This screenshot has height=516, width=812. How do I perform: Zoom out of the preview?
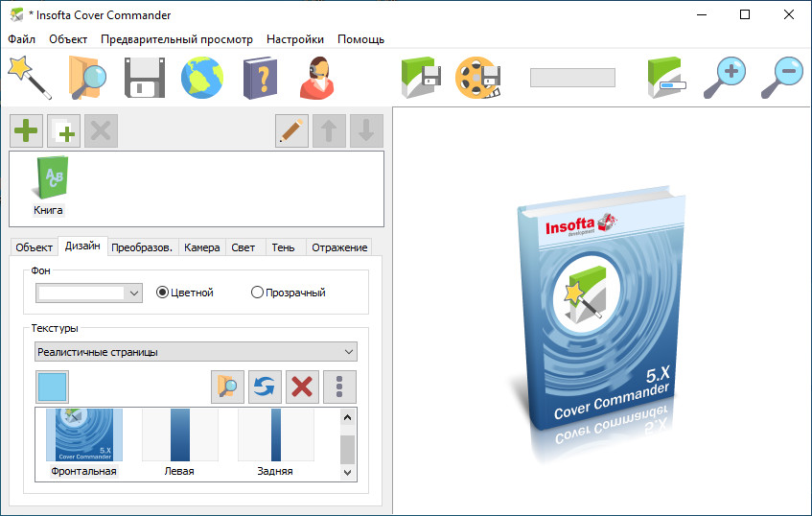coord(781,78)
